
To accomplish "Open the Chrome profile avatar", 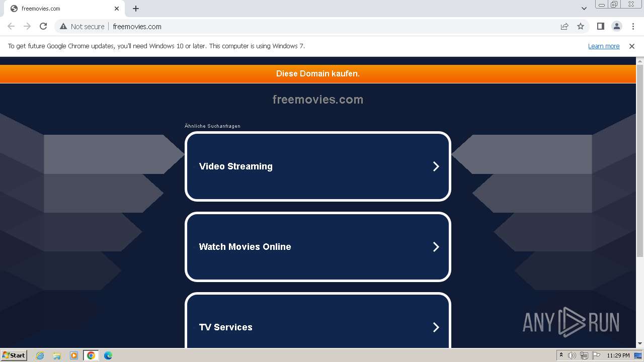I will click(x=617, y=26).
